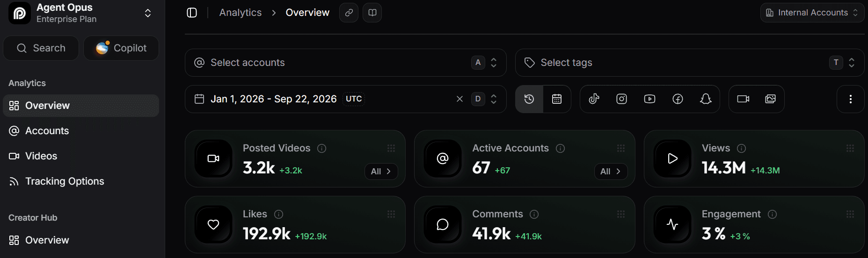
Task: Click All button on Posted Videos
Action: point(381,172)
